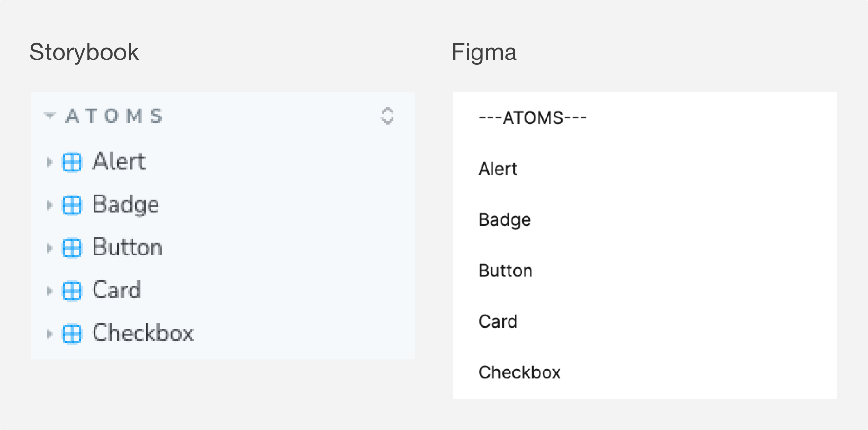This screenshot has width=868, height=430.
Task: Expand the Checkbox tree arrow
Action: [x=49, y=334]
